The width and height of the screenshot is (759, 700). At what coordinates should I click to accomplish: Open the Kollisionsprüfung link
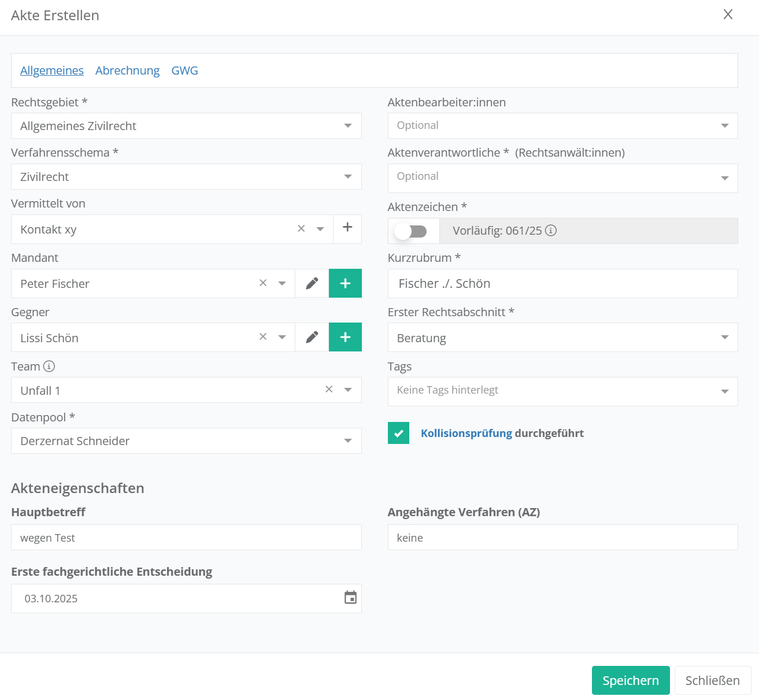point(466,433)
